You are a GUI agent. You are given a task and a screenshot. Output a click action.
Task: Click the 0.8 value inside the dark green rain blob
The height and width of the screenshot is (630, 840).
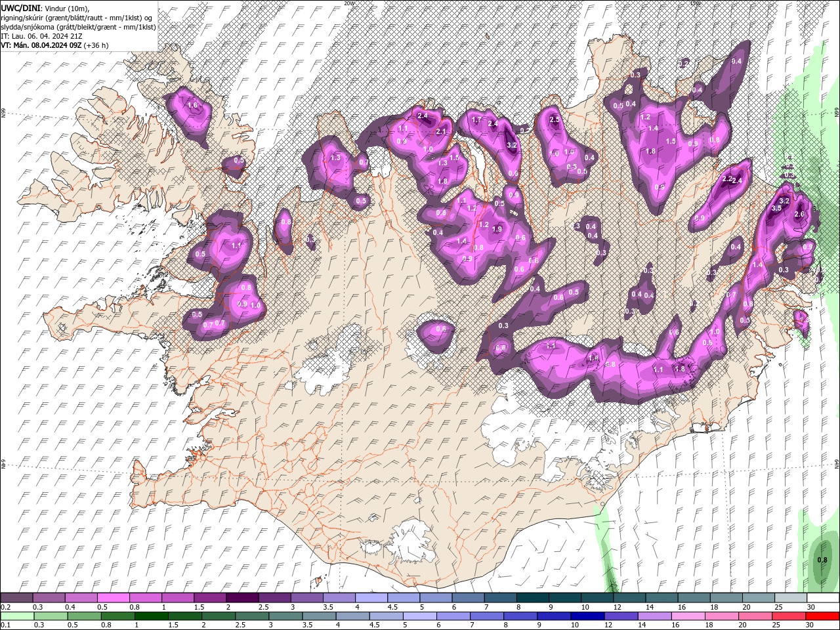[822, 560]
